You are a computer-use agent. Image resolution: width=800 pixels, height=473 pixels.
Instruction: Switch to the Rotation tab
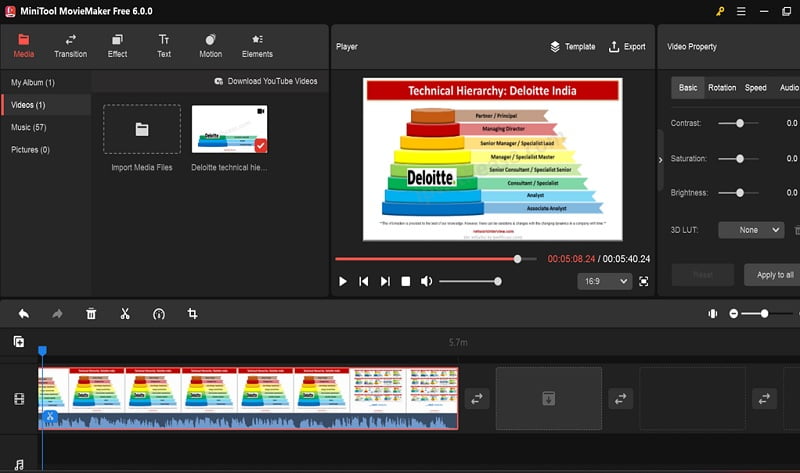click(722, 88)
